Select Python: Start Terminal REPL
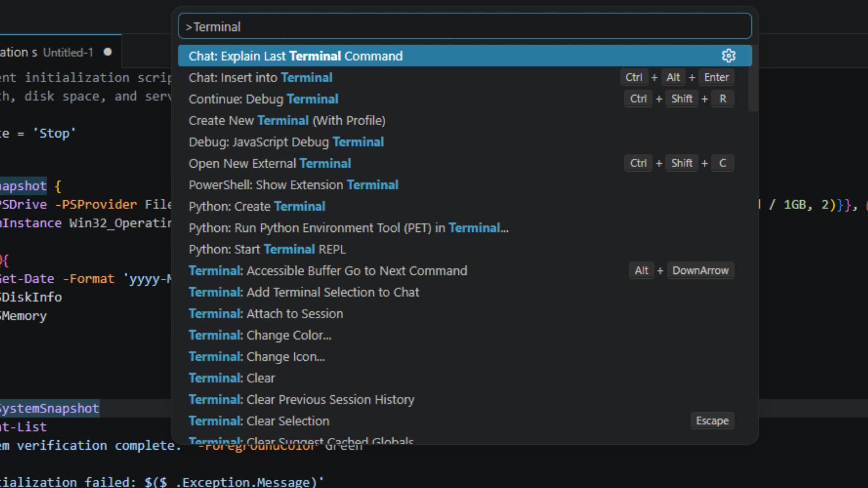 tap(465, 249)
